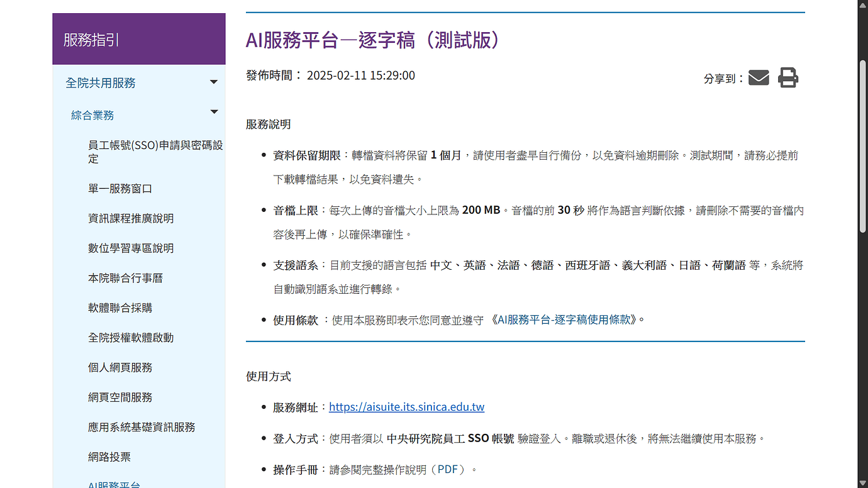Click the print icon next to 分享到
868x488 pixels.
pos(788,77)
